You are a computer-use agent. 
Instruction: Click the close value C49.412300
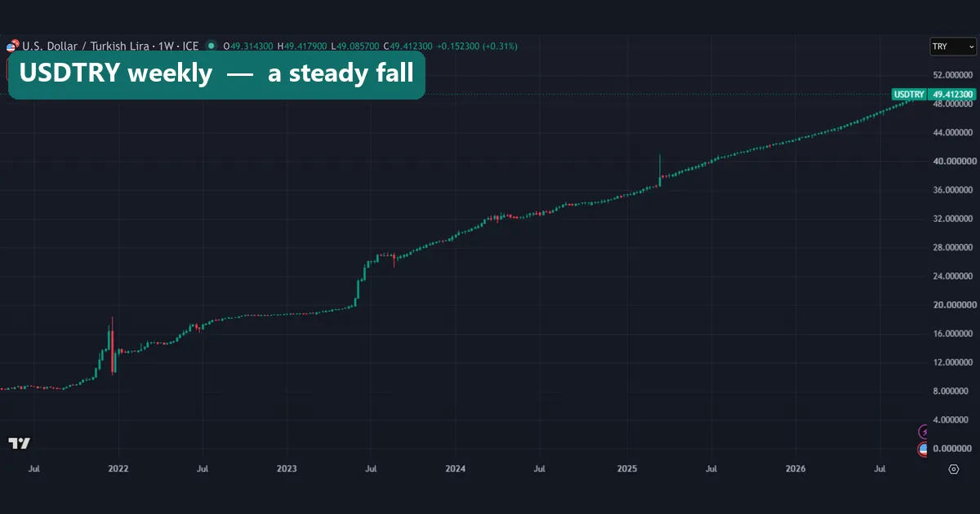click(x=410, y=47)
